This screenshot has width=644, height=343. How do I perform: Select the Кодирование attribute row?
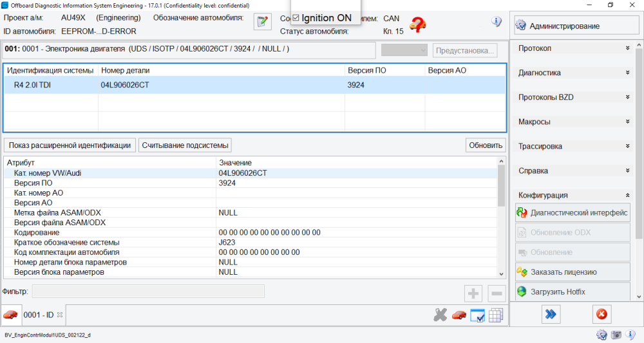click(251, 232)
